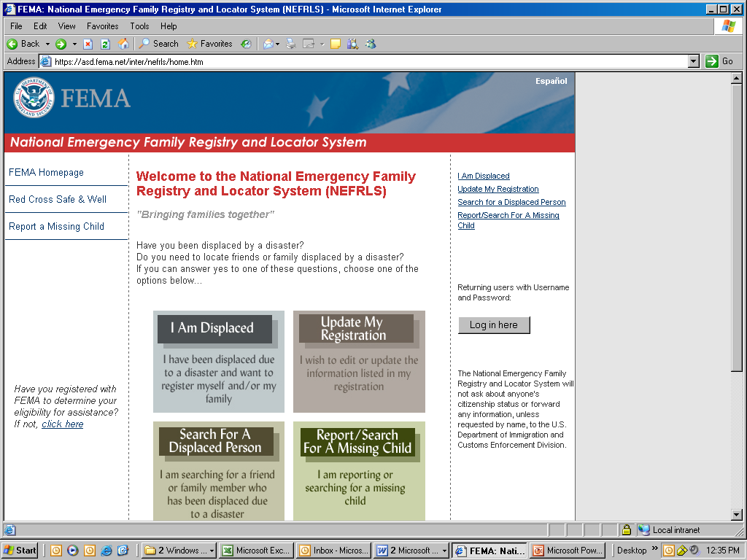747x560 pixels.
Task: Click the Stop loading icon with red X
Action: click(88, 44)
